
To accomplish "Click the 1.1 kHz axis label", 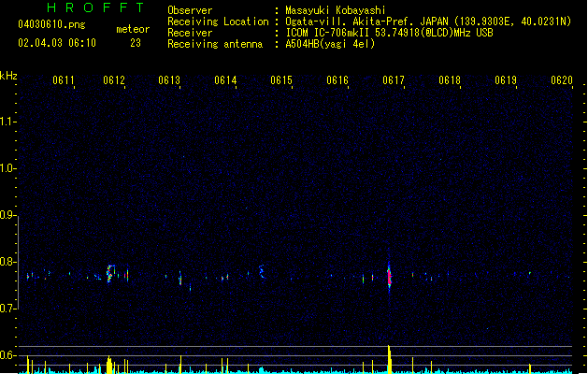I will click(7, 122).
